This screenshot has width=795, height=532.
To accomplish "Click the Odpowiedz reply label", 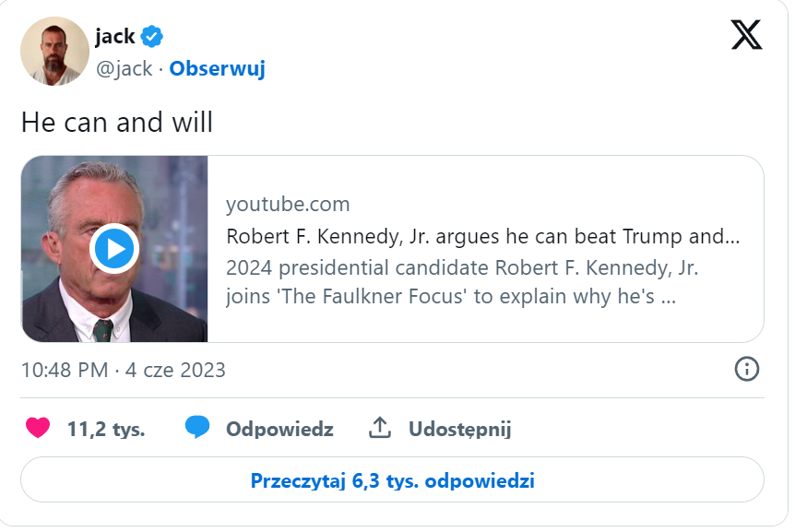I will [x=279, y=429].
